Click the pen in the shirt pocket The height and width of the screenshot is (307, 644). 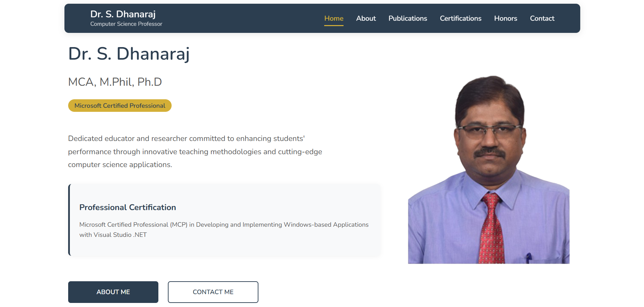(x=528, y=257)
